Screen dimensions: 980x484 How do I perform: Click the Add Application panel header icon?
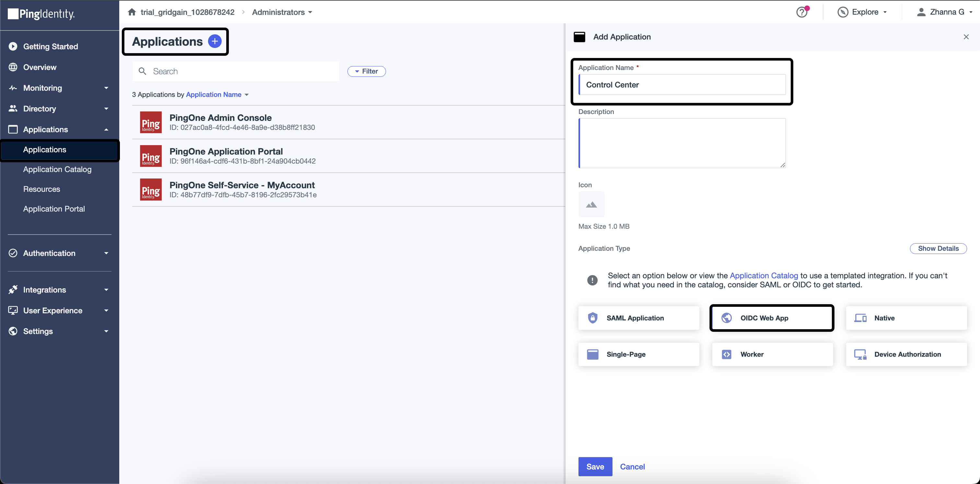[x=579, y=37]
